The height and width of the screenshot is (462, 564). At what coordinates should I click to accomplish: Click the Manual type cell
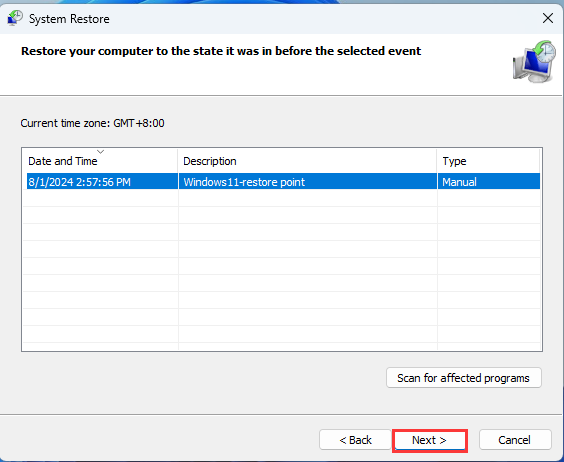459,182
